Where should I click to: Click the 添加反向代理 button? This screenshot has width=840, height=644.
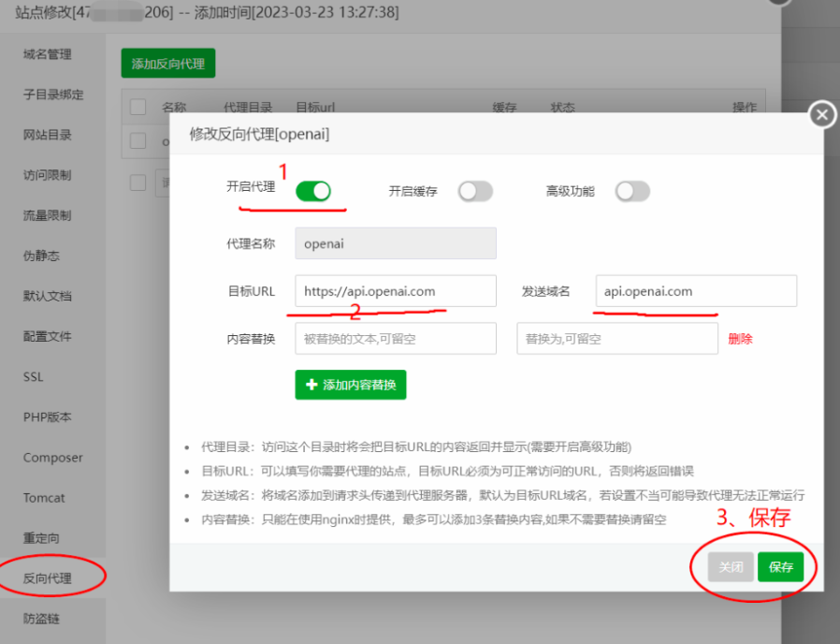(167, 63)
